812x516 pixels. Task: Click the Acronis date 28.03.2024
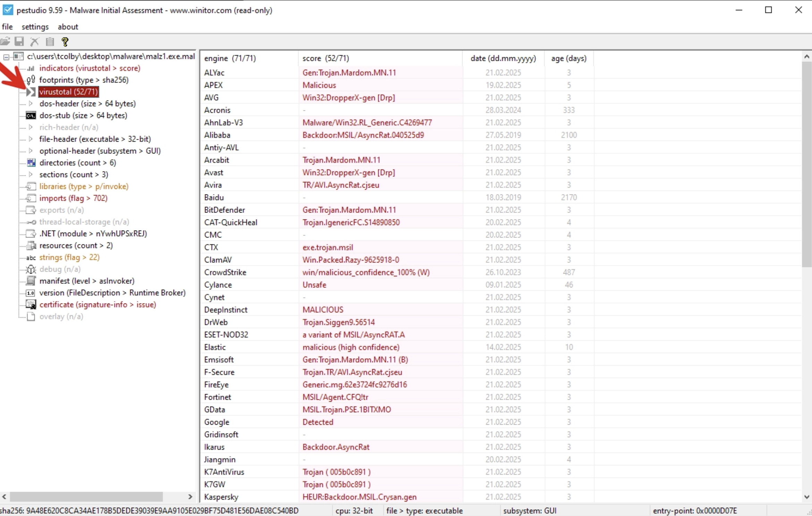pyautogui.click(x=503, y=110)
